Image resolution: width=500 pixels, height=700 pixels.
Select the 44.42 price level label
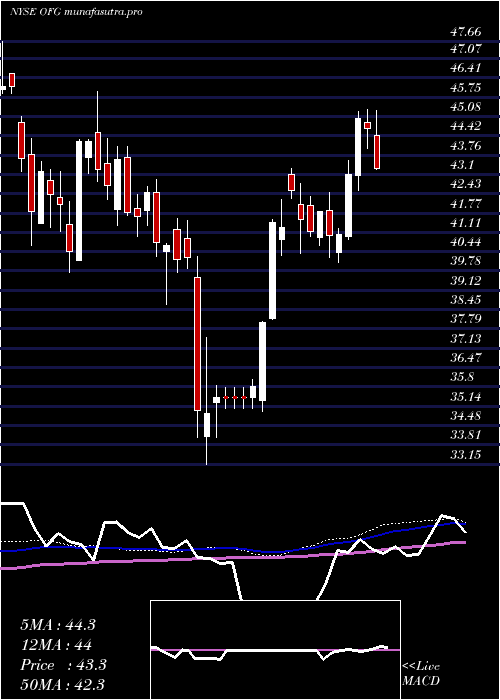pos(466,126)
